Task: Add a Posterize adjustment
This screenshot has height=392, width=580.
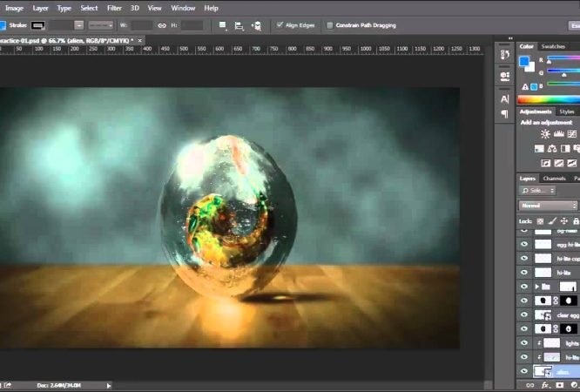Action: (x=559, y=163)
